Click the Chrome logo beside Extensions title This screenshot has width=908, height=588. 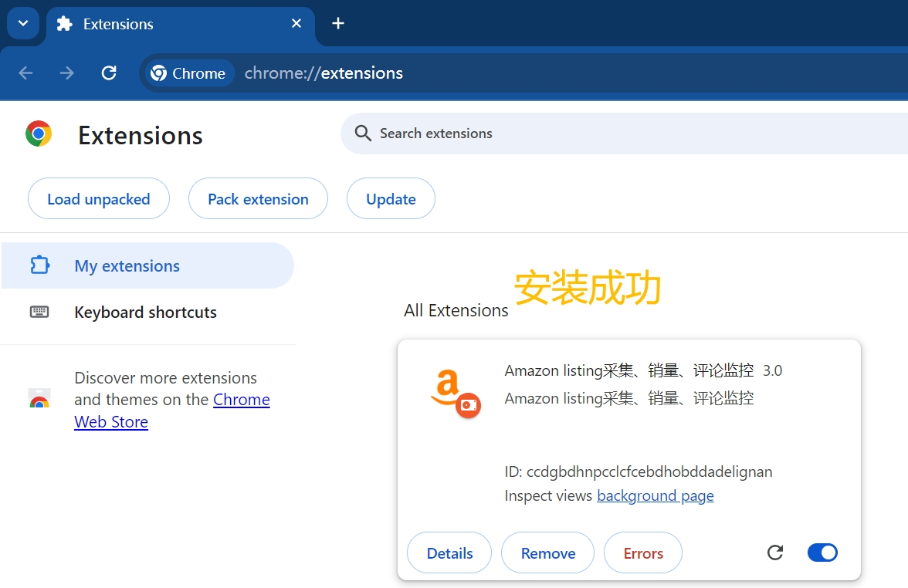point(39,133)
